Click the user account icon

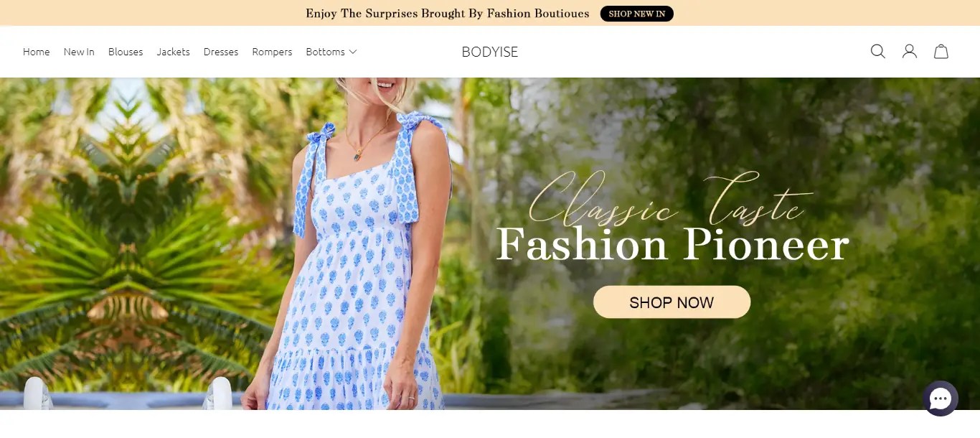[910, 52]
